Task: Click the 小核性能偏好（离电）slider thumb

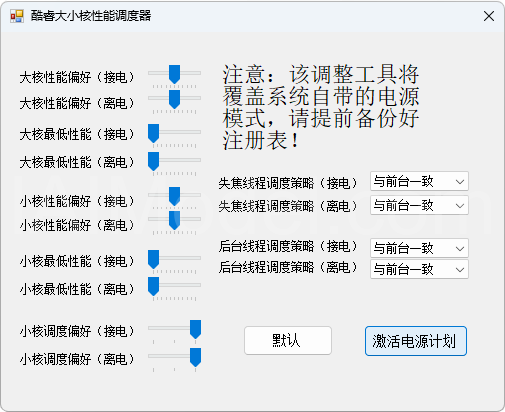Action: click(174, 220)
